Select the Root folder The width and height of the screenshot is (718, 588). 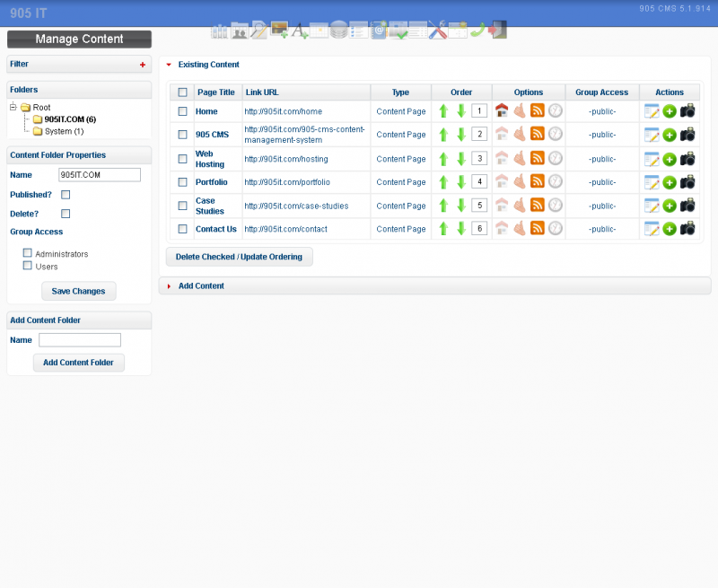(41, 107)
